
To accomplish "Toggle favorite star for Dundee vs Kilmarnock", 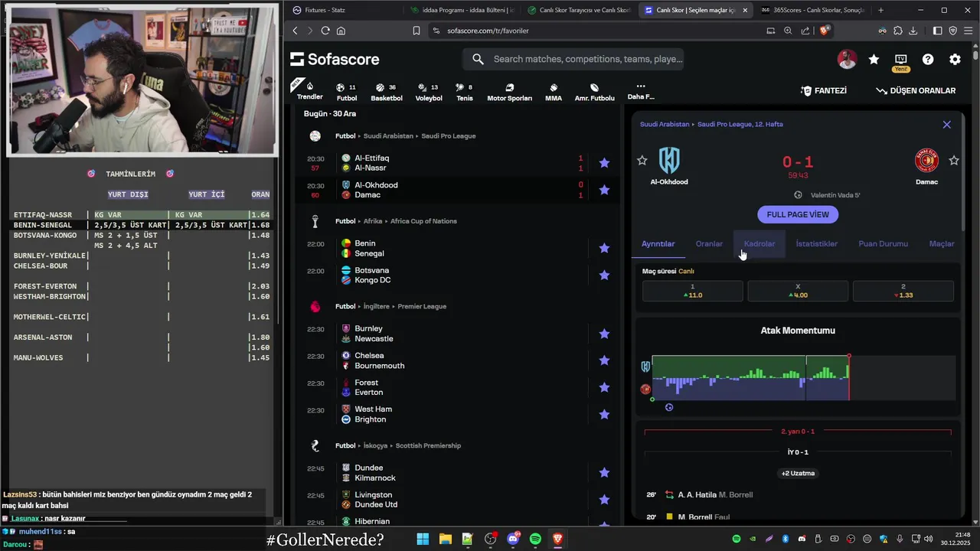I will point(604,473).
